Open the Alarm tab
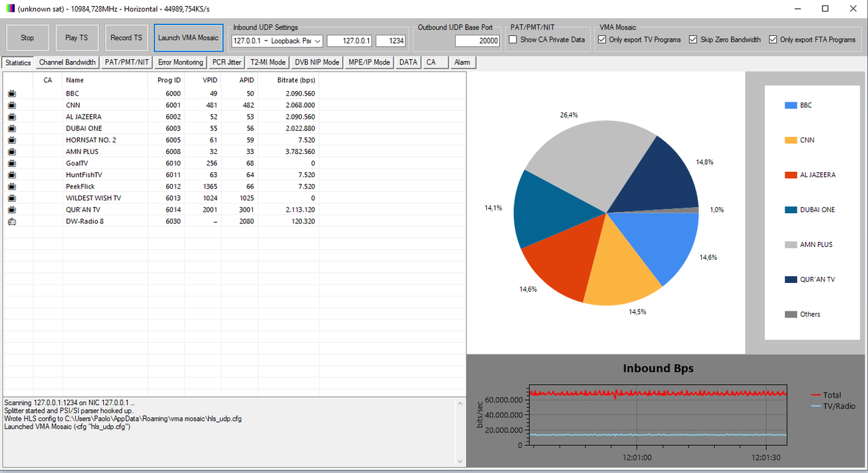The height and width of the screenshot is (473, 868). point(462,62)
